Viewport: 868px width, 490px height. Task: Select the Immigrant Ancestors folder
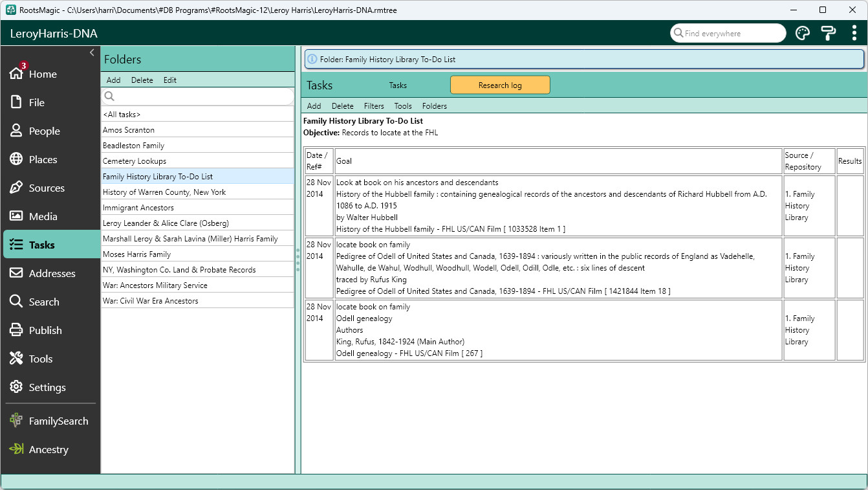tap(198, 208)
